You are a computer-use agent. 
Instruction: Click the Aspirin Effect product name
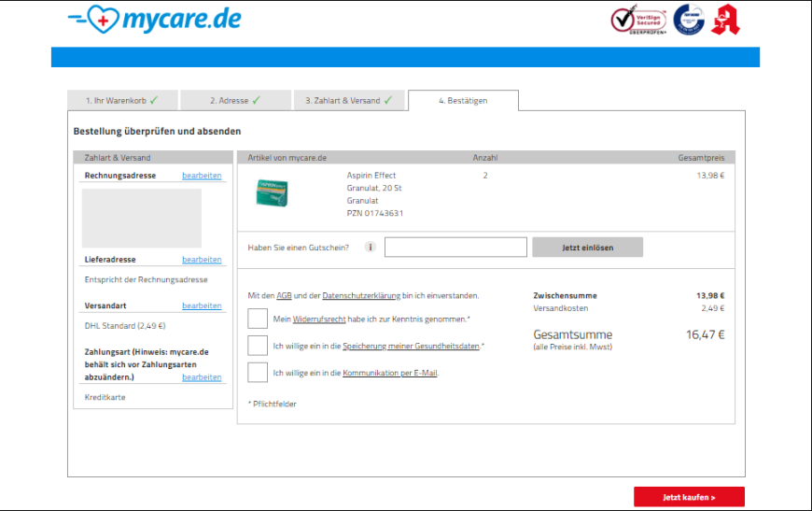371,176
